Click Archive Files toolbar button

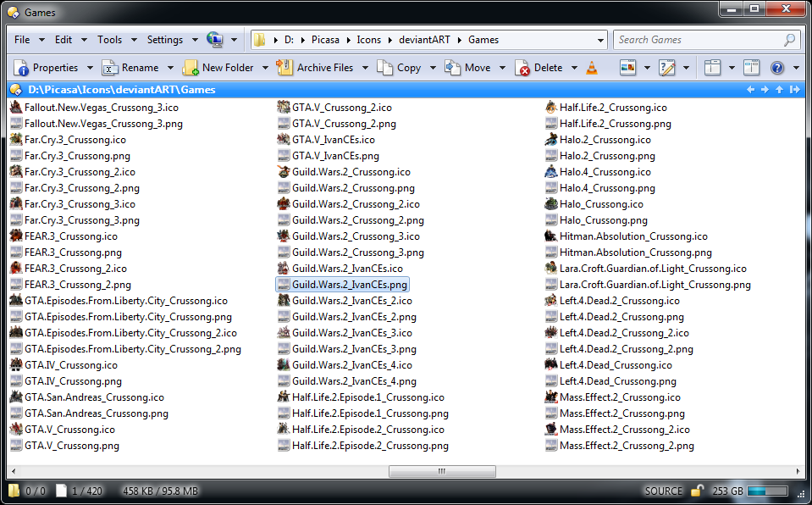[x=315, y=68]
